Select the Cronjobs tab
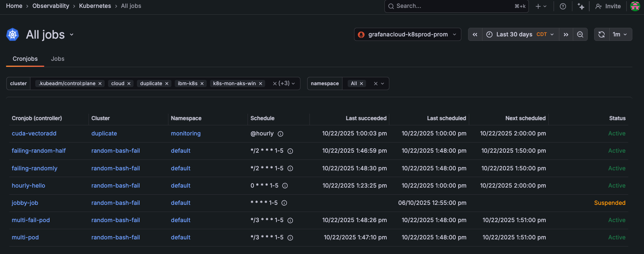The height and width of the screenshot is (254, 644). [x=25, y=59]
